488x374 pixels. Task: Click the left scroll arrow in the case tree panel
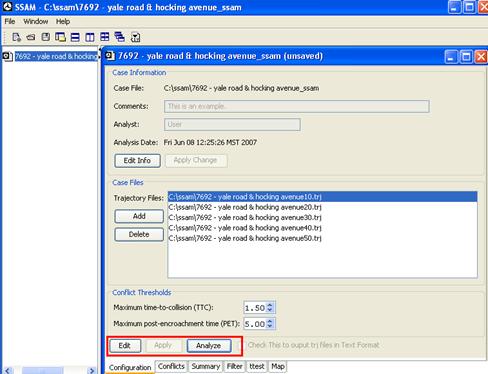click(8, 370)
